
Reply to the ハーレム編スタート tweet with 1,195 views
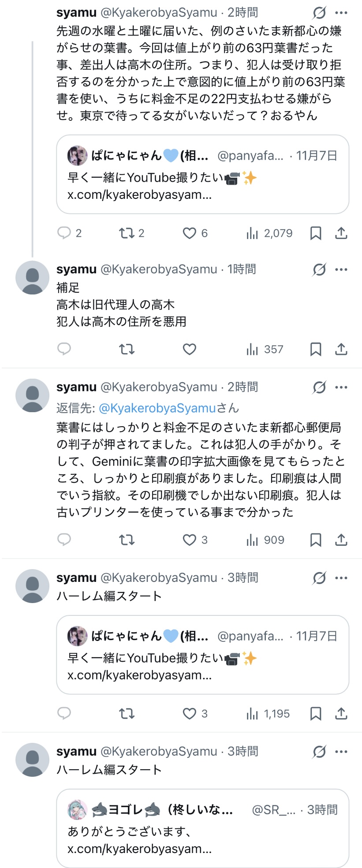[64, 714]
